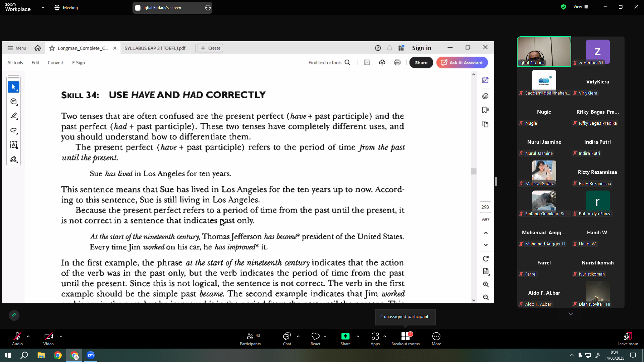Open the All tools menu
This screenshot has height=362, width=644.
click(x=15, y=63)
